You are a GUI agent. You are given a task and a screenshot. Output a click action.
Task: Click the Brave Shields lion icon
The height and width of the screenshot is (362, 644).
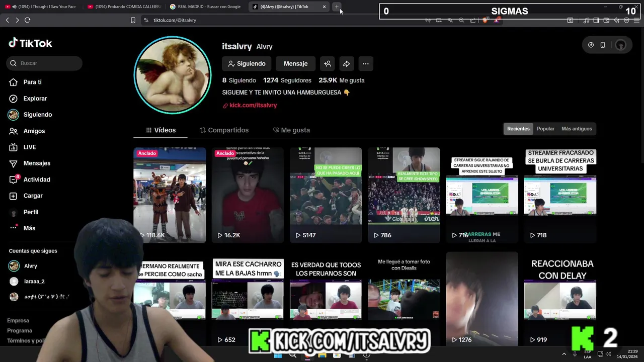[485, 20]
